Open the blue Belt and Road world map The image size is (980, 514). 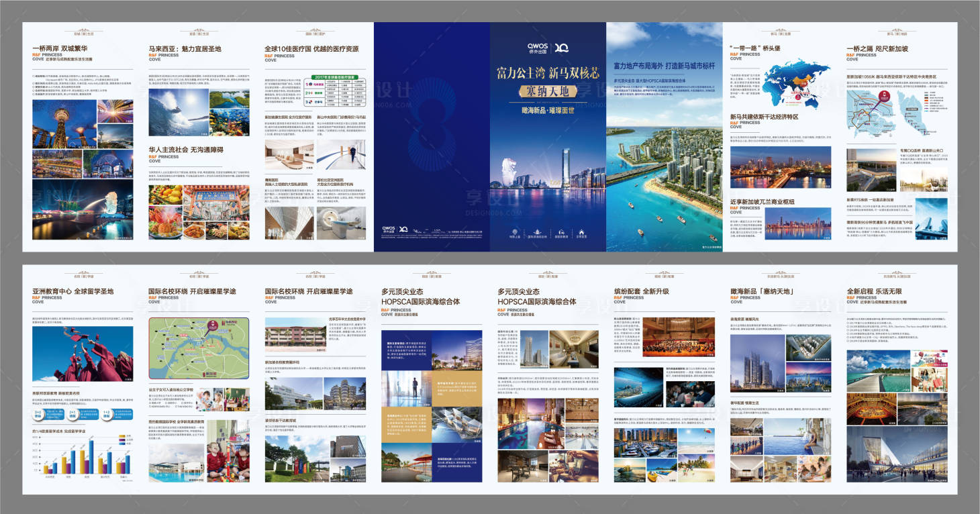click(x=797, y=85)
